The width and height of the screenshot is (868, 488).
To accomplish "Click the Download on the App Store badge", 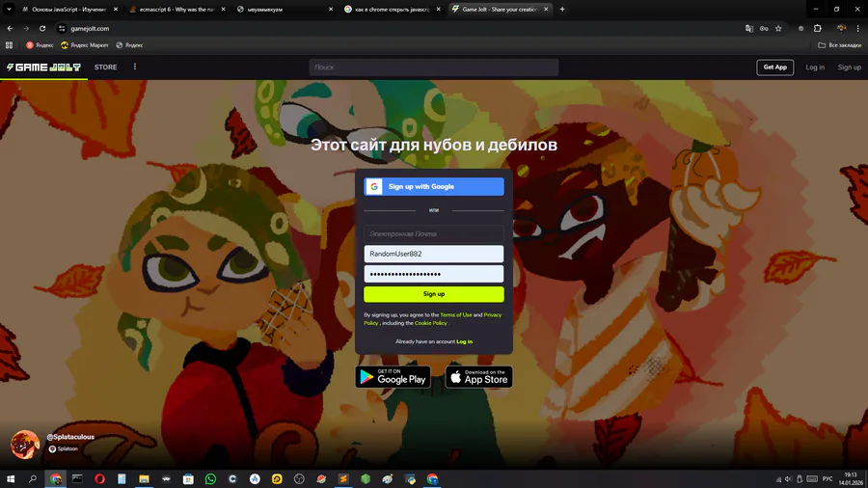I will coord(478,377).
